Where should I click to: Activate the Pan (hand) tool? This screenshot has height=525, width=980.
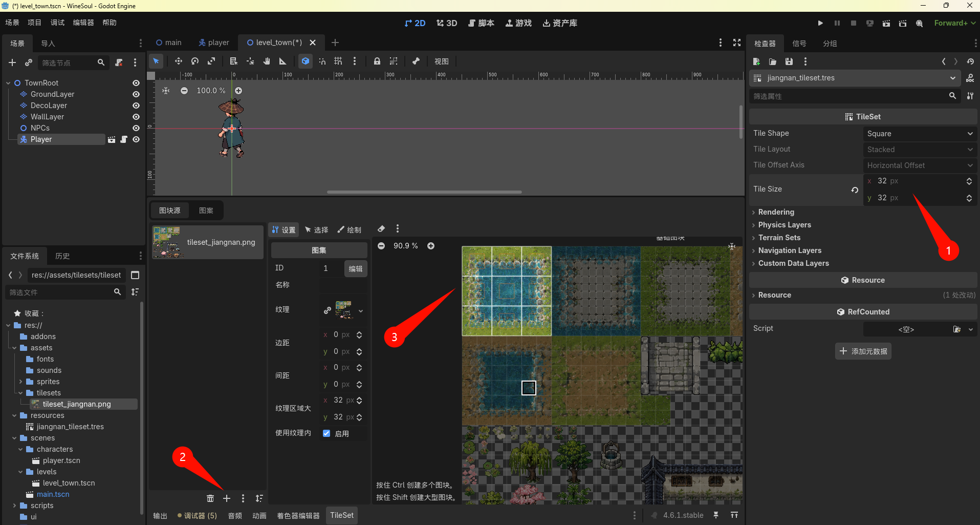point(267,61)
